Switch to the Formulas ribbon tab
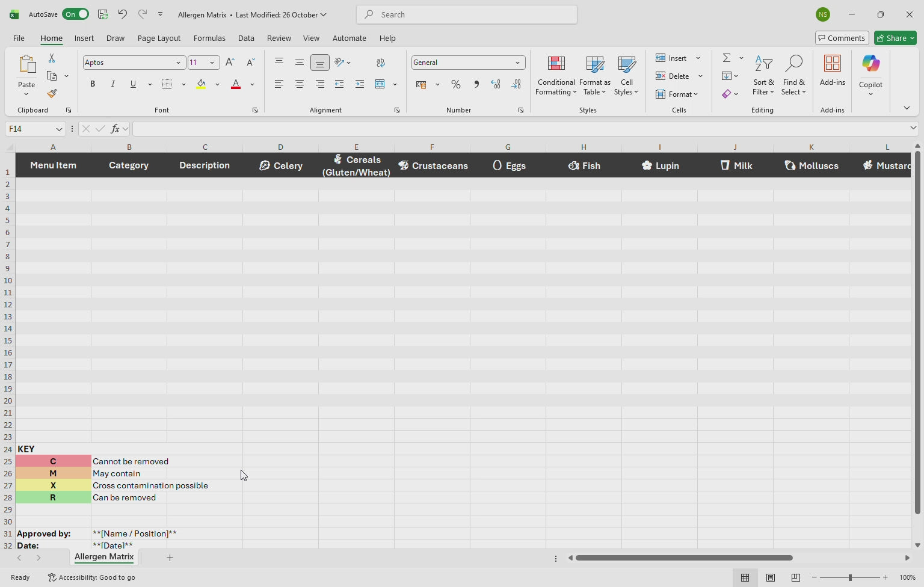The height and width of the screenshot is (587, 924). coord(209,38)
